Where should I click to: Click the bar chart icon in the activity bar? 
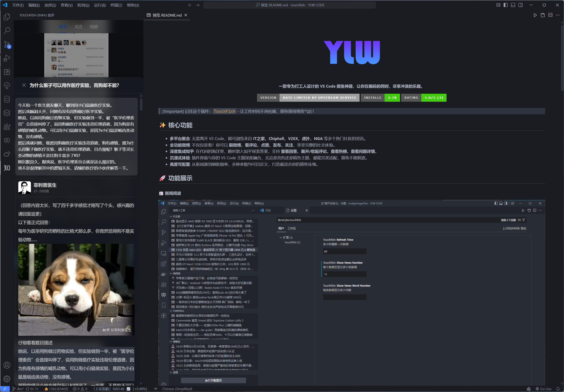coord(7,127)
